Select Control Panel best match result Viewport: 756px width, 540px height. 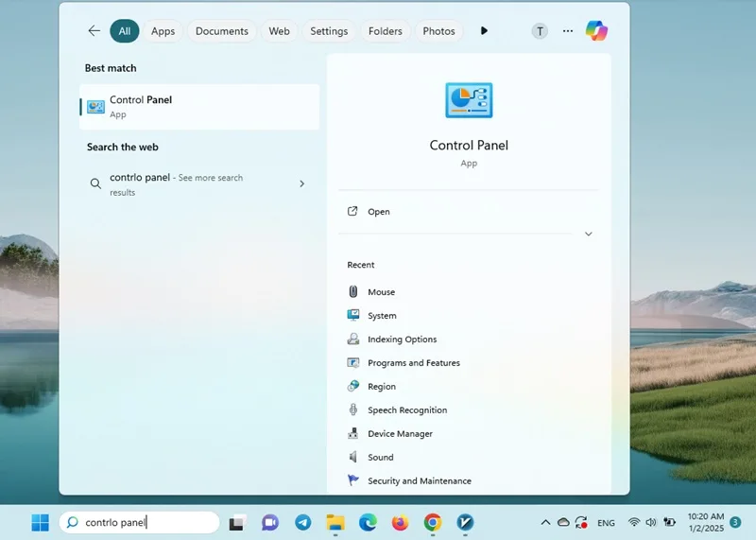tap(199, 107)
